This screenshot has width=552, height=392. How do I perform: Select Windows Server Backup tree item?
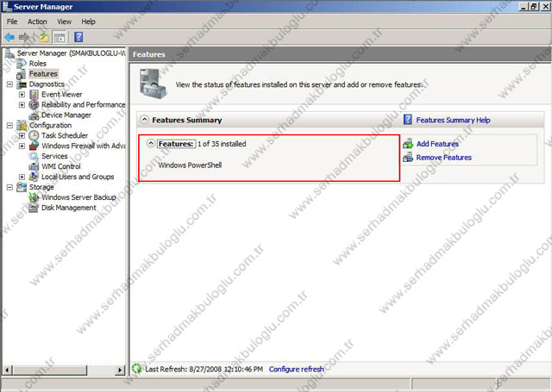(x=78, y=197)
